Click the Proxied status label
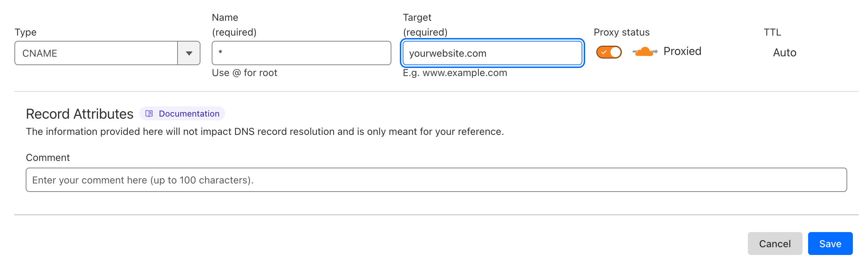This screenshot has width=868, height=262. 682,51
